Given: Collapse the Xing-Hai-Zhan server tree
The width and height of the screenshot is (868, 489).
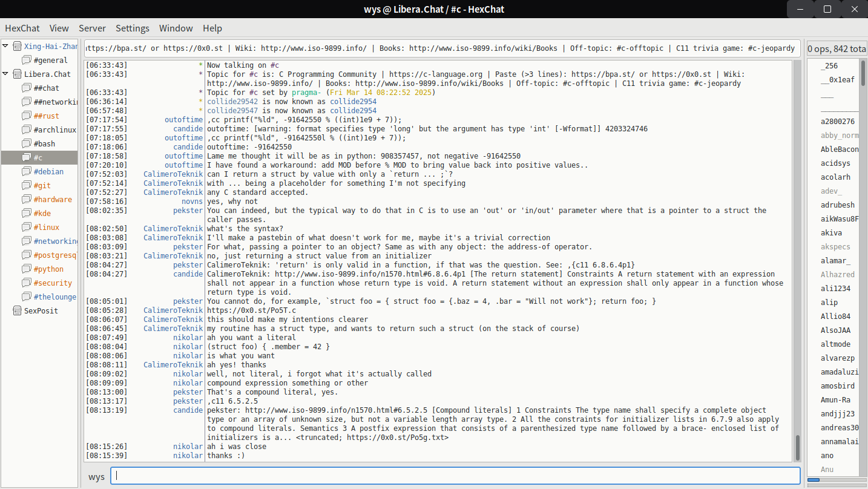Looking at the screenshot, I should [5, 46].
